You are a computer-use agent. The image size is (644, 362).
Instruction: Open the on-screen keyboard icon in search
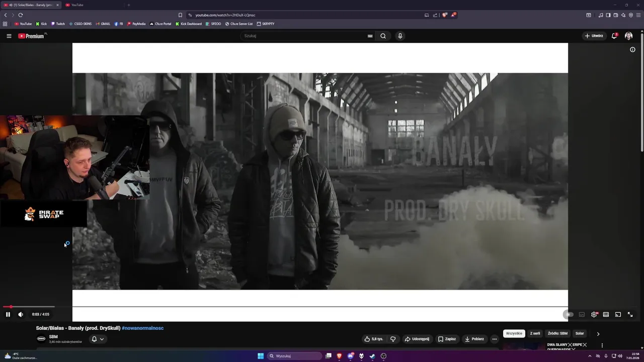[370, 36]
